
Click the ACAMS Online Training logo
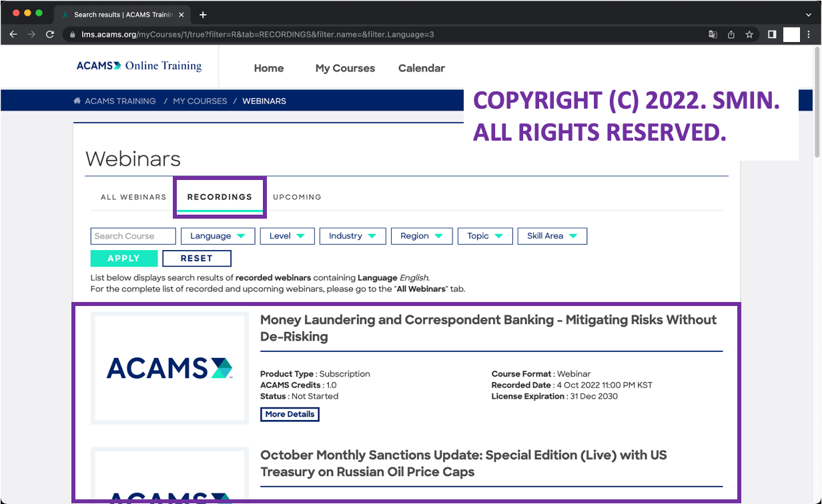(139, 65)
